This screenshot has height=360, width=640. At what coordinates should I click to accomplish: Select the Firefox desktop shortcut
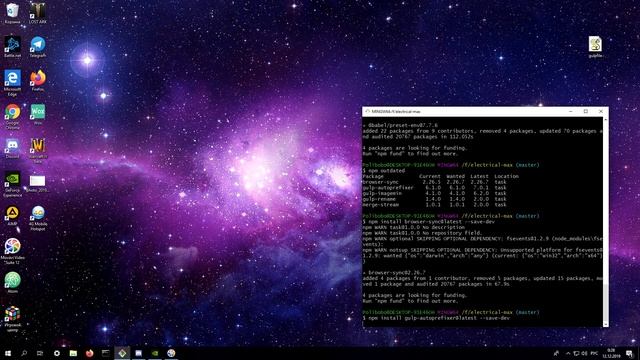tap(38, 80)
